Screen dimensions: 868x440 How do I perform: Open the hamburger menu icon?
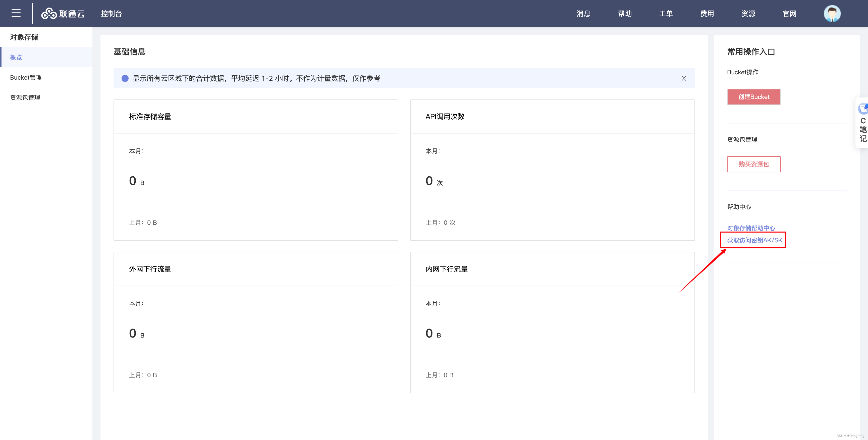pos(16,13)
